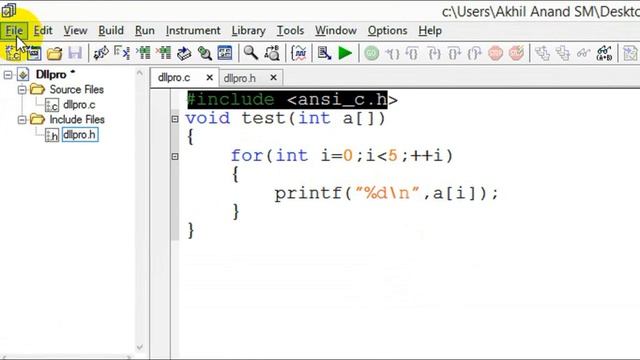The image size is (640, 360).
Task: Click the document icon at toolbar right end
Action: point(630,53)
